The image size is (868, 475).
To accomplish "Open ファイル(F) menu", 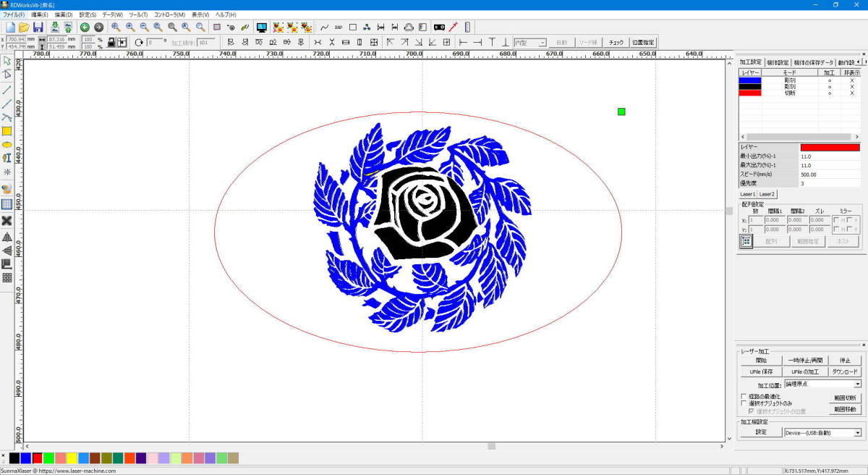I will tap(13, 14).
